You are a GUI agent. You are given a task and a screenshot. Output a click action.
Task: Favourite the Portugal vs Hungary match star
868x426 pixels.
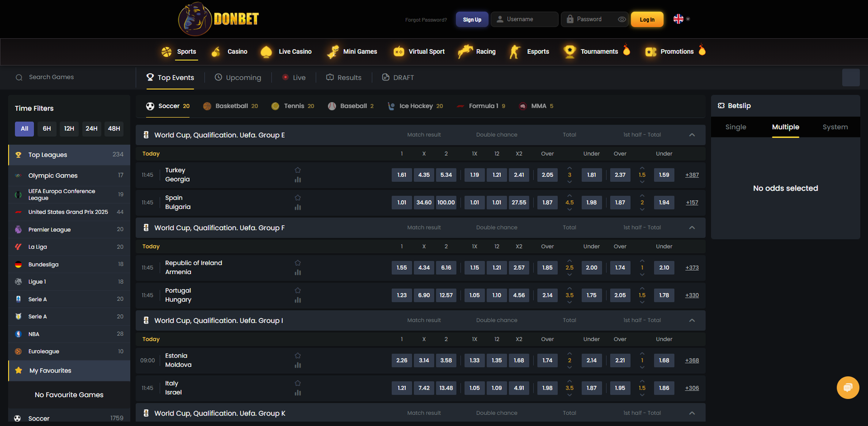[x=297, y=290]
